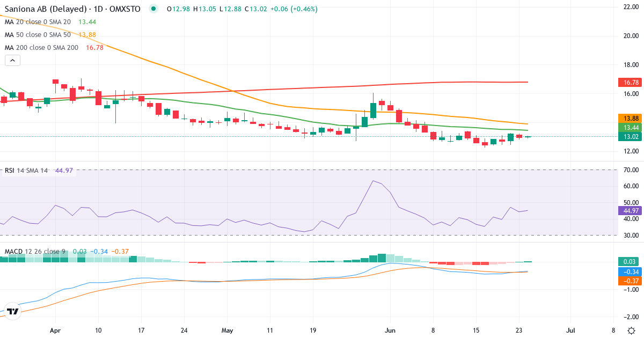Collapse the indicator legend chevron
Screen dimensions: 644x338
point(12,61)
